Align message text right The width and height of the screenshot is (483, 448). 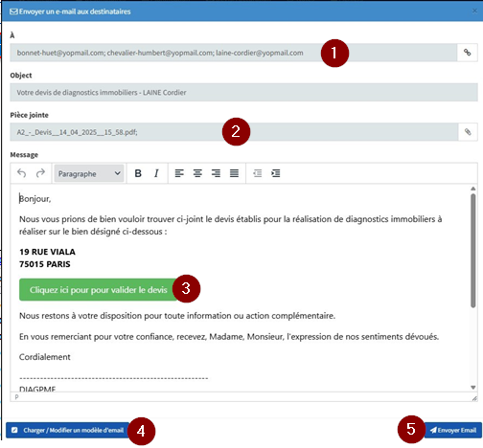[216, 173]
